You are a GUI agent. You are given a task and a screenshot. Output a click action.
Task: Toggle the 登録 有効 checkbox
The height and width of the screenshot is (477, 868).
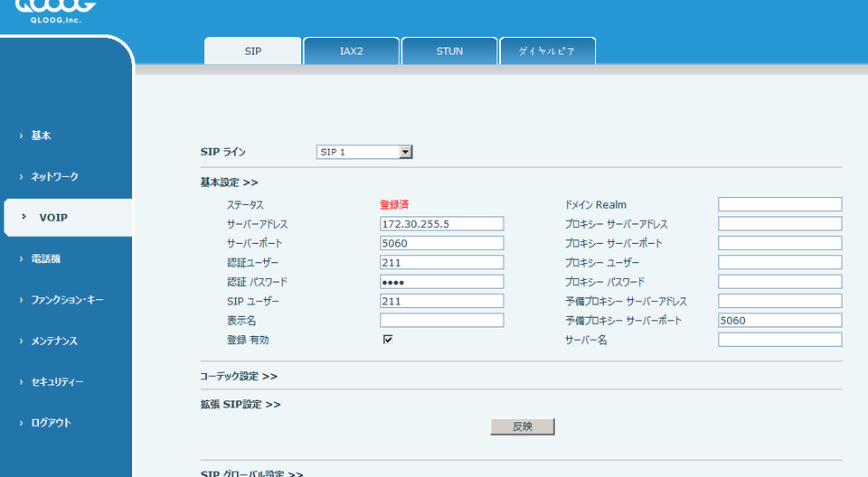[388, 340]
